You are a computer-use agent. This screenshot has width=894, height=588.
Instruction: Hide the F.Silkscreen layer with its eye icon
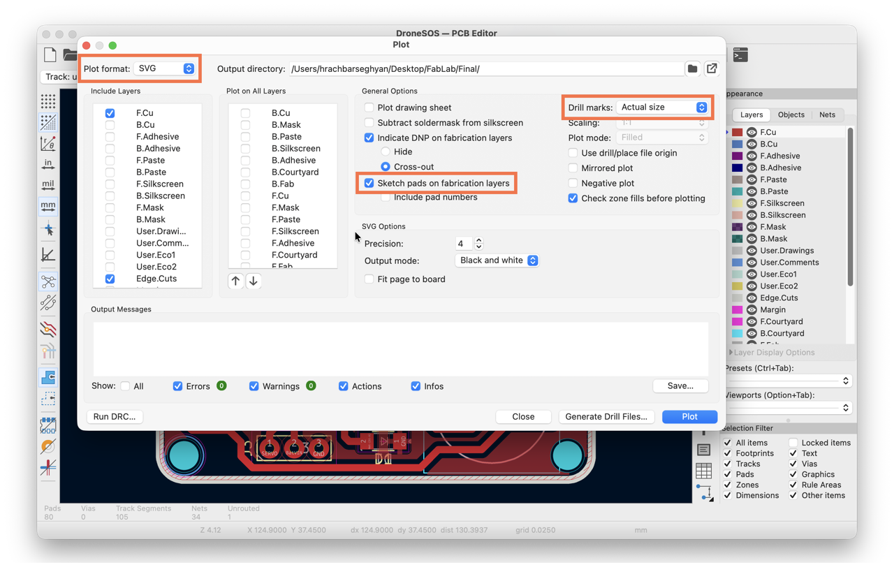pyautogui.click(x=752, y=203)
